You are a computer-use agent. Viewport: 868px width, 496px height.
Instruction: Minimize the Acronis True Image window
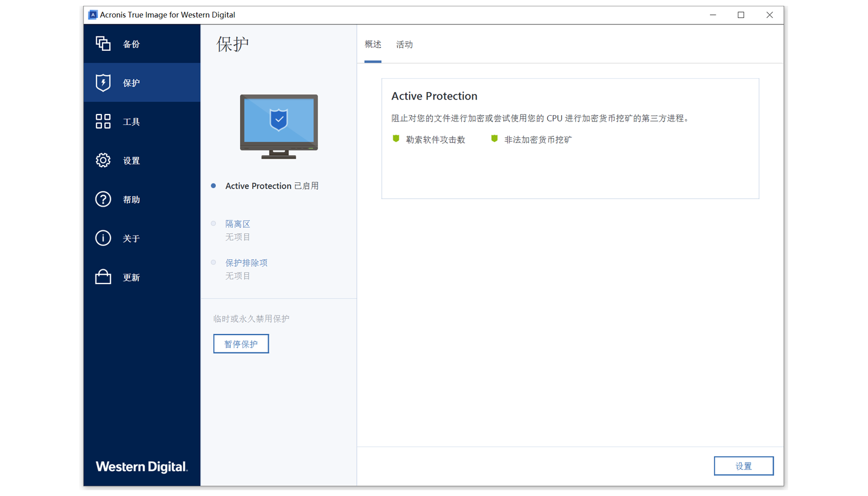pyautogui.click(x=713, y=15)
